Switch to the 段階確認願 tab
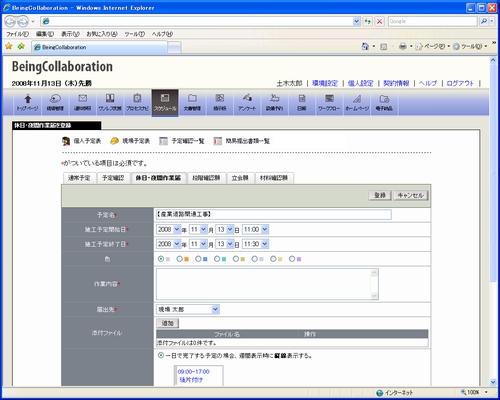 (x=206, y=178)
